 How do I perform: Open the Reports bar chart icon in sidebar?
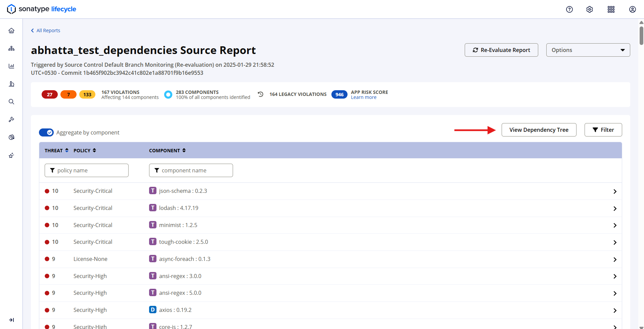coord(11,66)
